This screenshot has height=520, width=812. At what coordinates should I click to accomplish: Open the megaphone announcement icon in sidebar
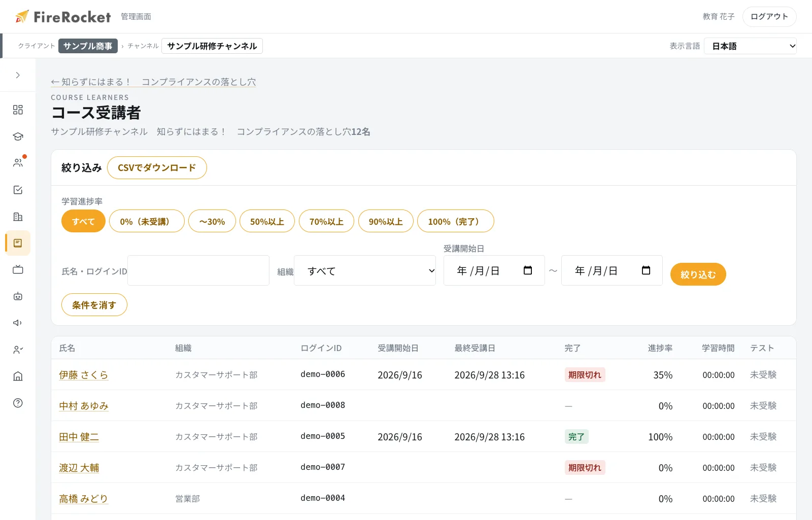[x=18, y=323]
